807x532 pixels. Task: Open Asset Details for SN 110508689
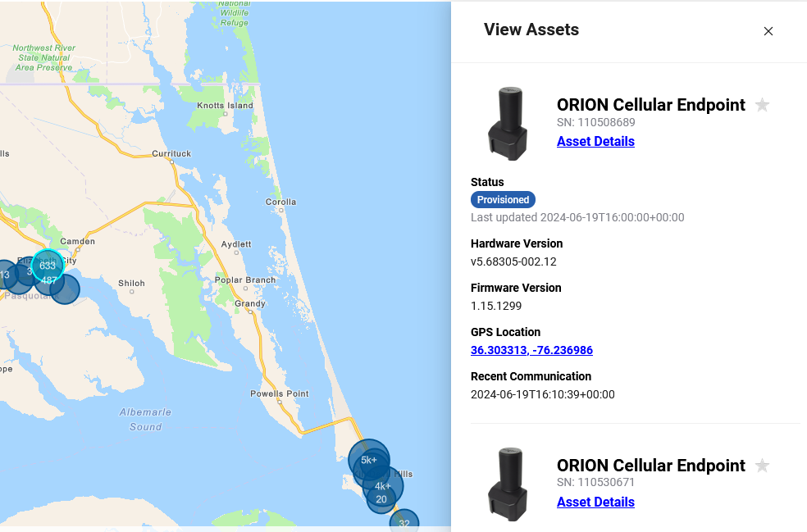(595, 141)
